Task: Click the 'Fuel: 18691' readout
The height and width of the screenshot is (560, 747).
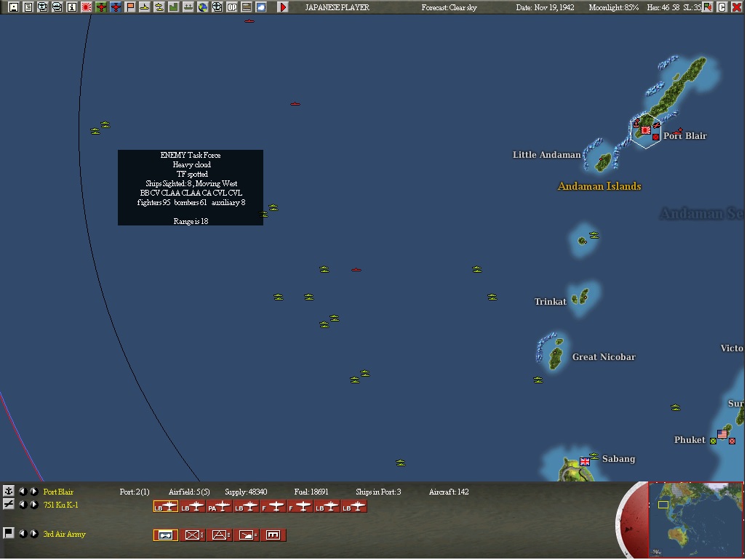Action: click(311, 492)
